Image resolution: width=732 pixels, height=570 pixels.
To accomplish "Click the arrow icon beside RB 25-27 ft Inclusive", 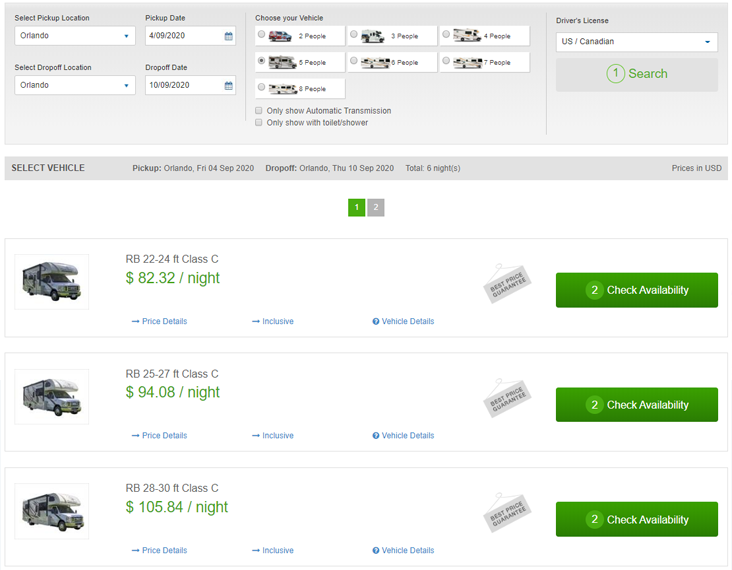I will [256, 436].
